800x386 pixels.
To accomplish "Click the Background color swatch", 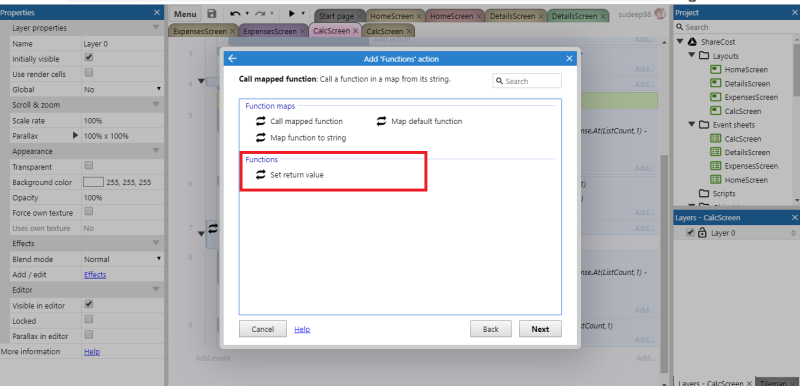I will point(93,182).
